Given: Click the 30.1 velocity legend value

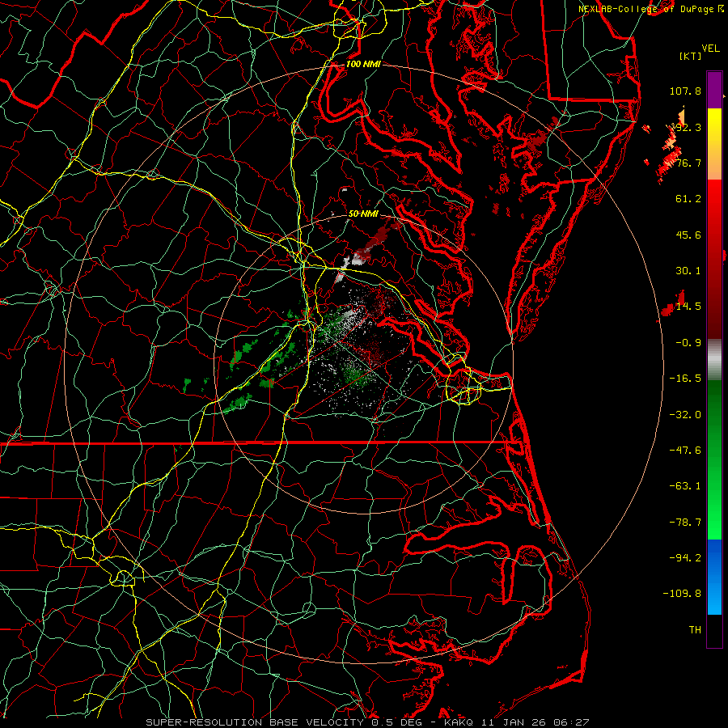Looking at the screenshot, I should pos(688,271).
